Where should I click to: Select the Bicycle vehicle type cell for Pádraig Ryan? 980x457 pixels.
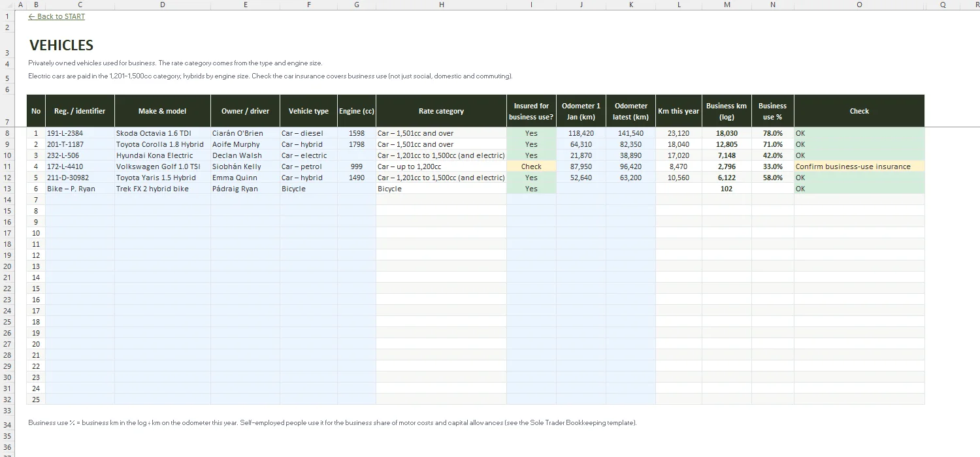pos(308,189)
